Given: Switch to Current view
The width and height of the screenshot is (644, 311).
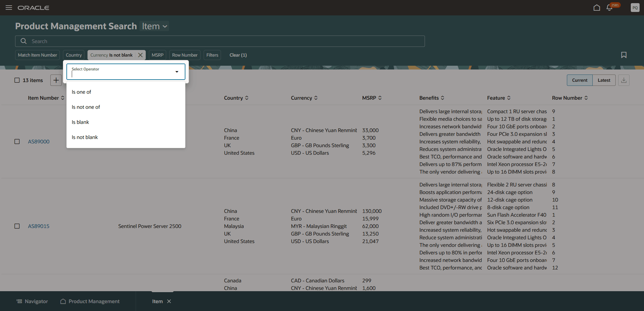Looking at the screenshot, I should pos(579,80).
